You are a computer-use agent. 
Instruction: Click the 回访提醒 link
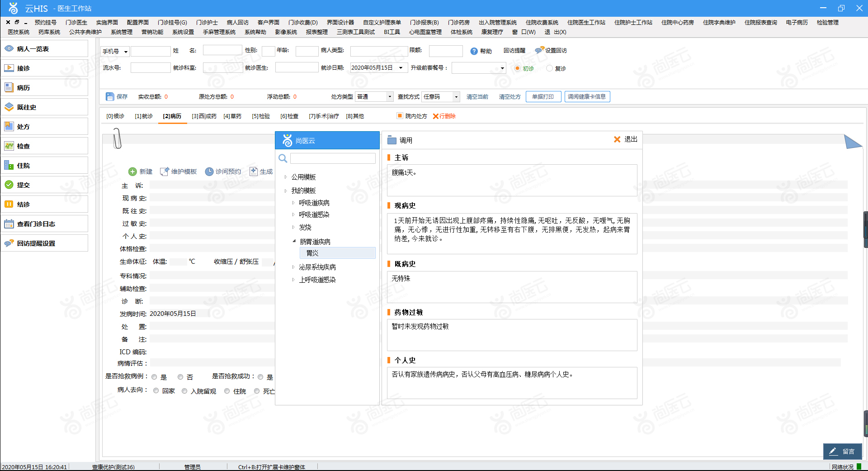click(514, 51)
